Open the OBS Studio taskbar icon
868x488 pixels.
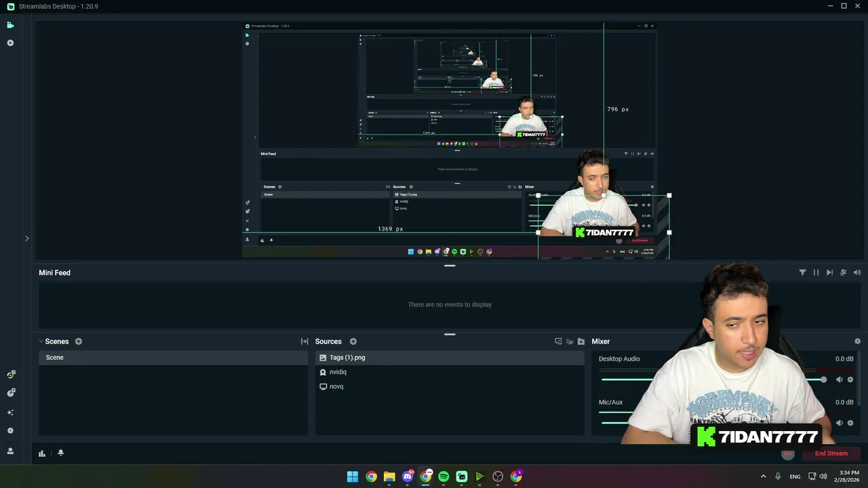pos(498,476)
